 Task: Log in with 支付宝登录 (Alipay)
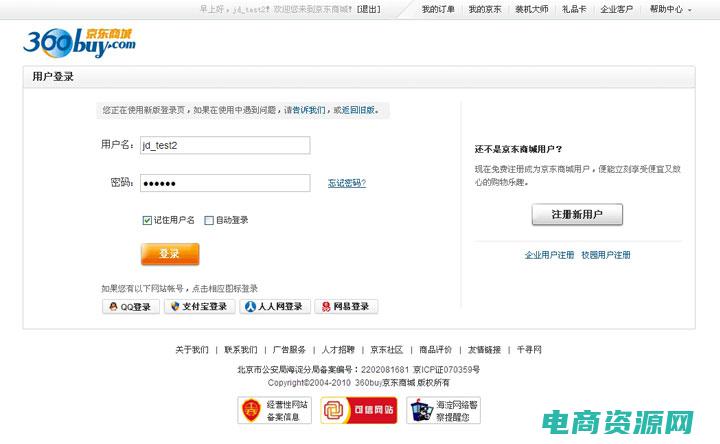click(x=200, y=307)
